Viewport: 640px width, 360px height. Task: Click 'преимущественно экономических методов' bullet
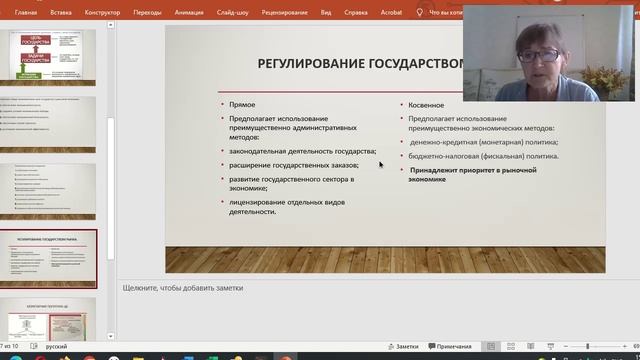coord(481,123)
